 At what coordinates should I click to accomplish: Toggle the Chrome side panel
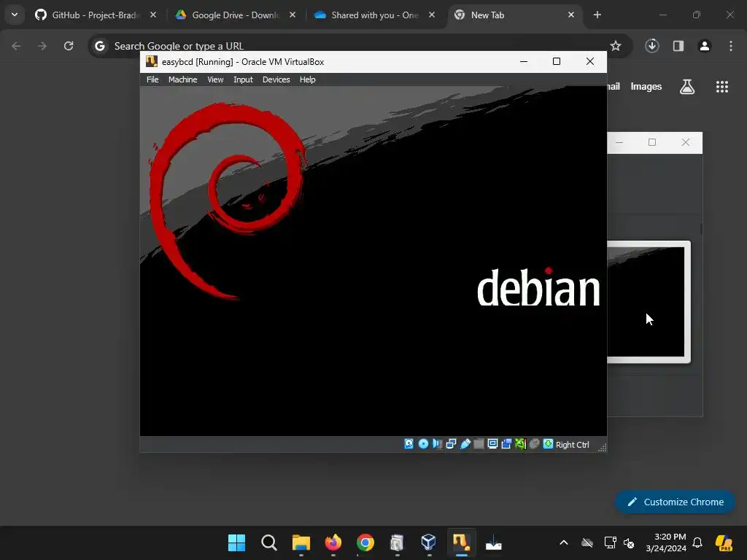click(x=678, y=46)
